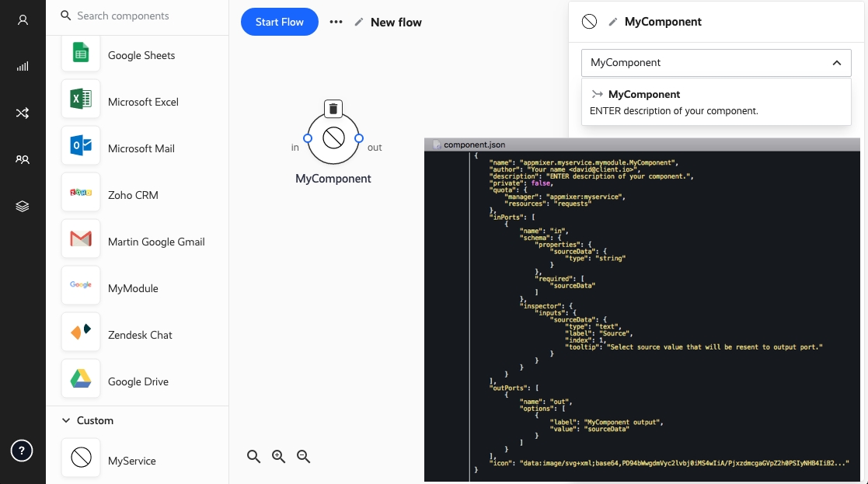
Task: Collapse the Custom category section
Action: [66, 420]
